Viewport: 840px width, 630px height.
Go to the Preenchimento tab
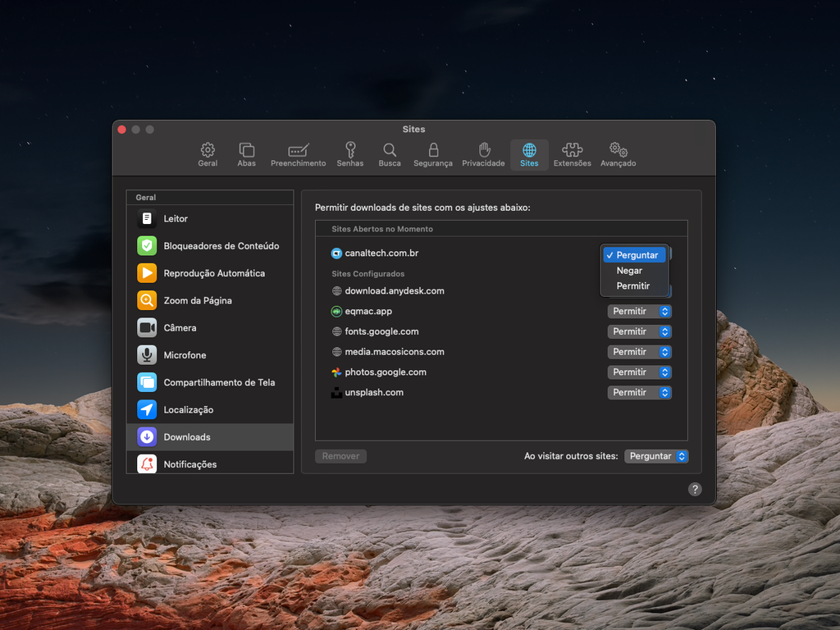(299, 155)
